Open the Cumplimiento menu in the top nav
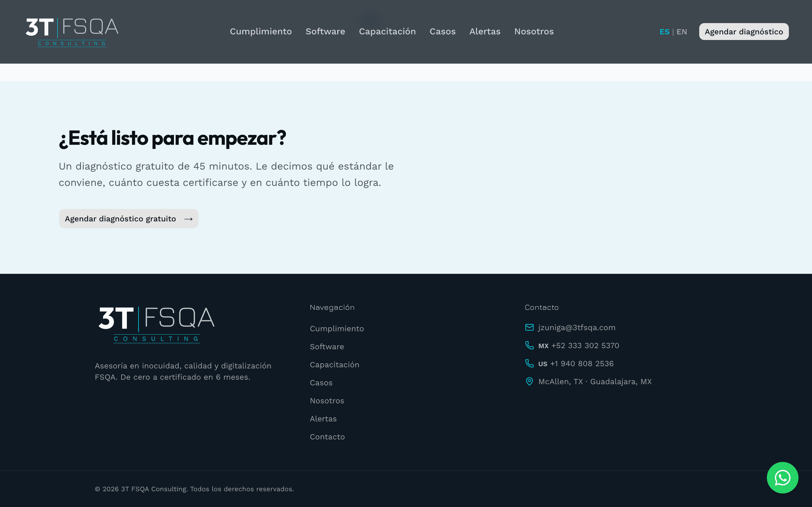The width and height of the screenshot is (812, 507). coord(261,32)
